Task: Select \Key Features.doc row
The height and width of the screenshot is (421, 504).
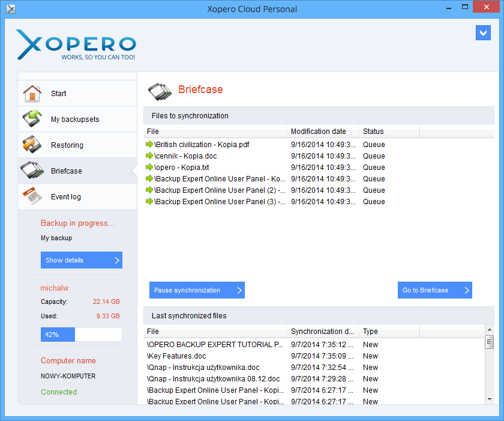Action: 314,356
